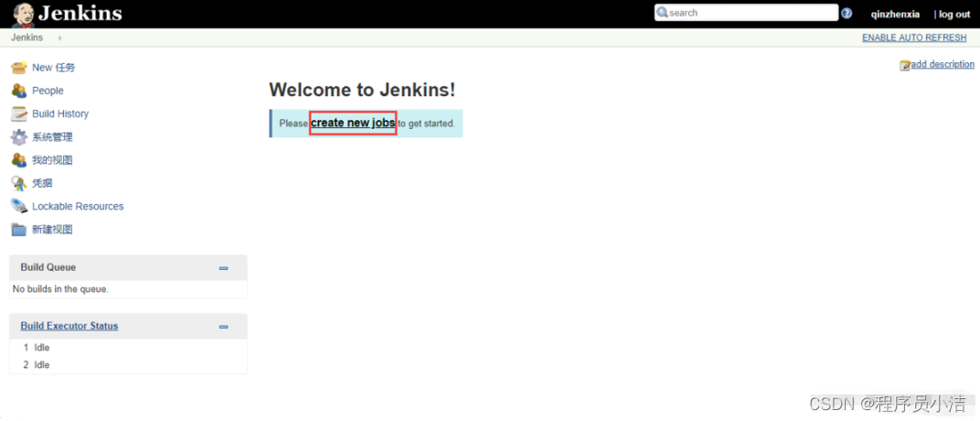
Task: Open the Build History link
Action: point(60,113)
